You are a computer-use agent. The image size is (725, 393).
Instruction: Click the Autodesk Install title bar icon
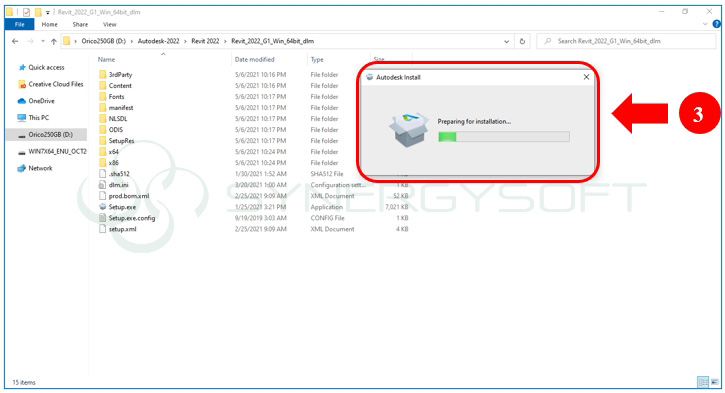(369, 77)
